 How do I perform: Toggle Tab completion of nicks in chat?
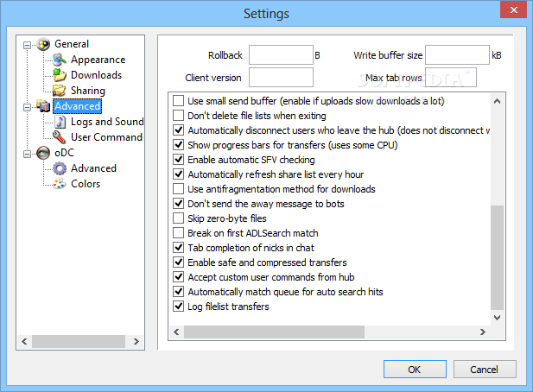[x=179, y=248]
